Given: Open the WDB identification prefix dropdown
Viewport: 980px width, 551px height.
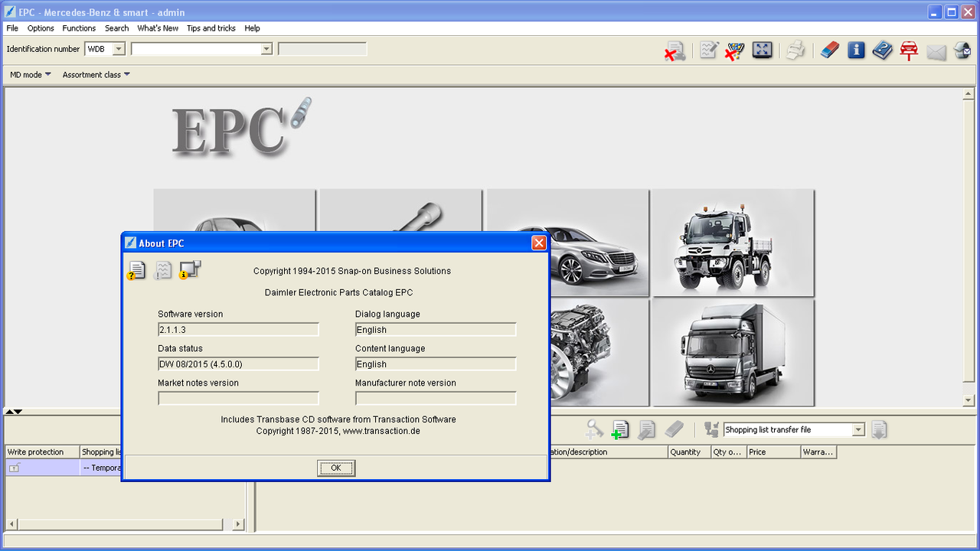Looking at the screenshot, I should 119,49.
